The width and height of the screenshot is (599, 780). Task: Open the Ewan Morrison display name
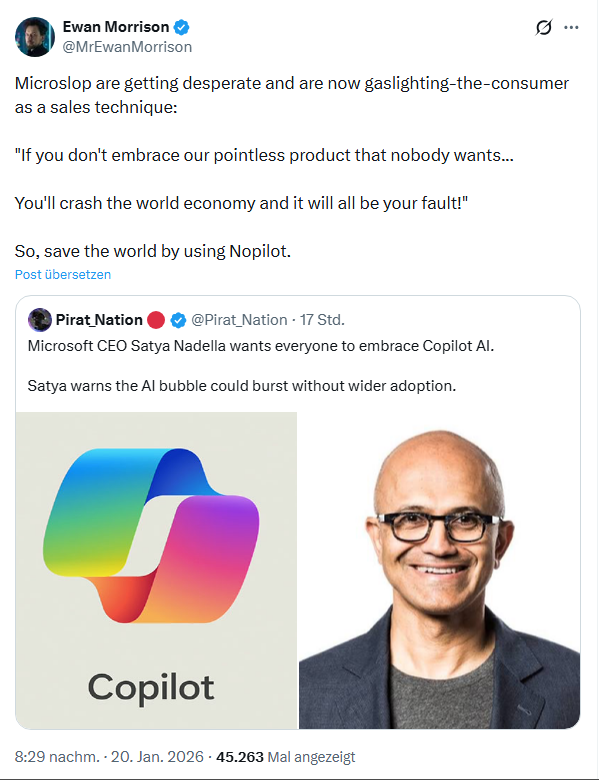point(116,27)
